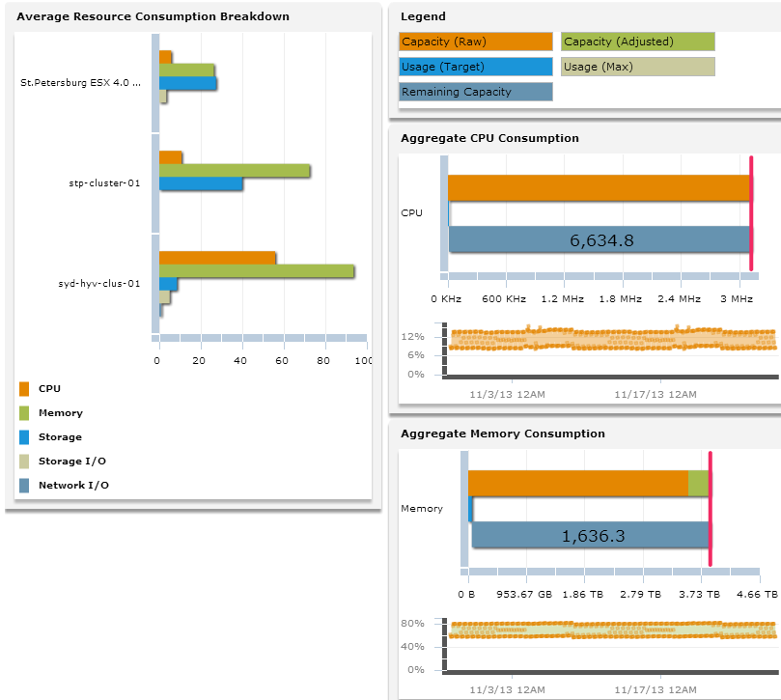
Task: Click the CPU usage trend at 11/17/13
Action: (661, 339)
